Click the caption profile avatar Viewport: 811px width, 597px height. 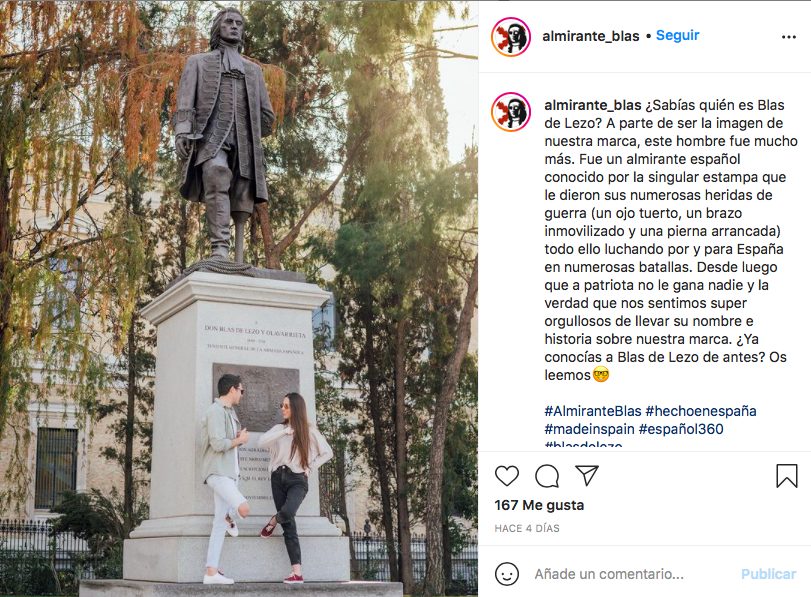point(511,112)
